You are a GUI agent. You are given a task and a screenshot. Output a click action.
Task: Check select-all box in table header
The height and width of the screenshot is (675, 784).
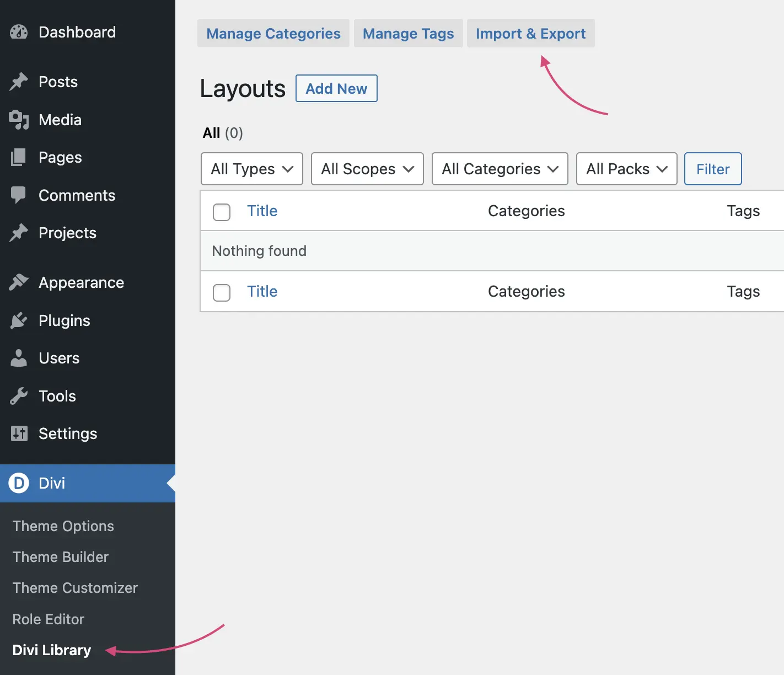click(x=222, y=212)
